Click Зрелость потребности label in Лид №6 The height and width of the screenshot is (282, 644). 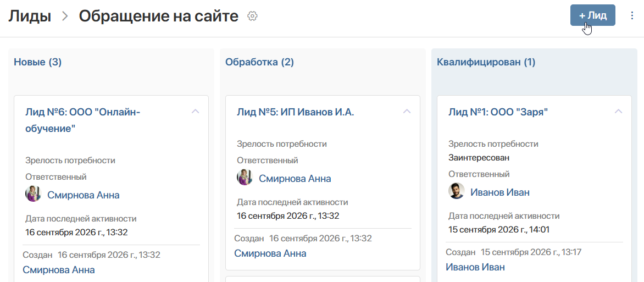[70, 161]
